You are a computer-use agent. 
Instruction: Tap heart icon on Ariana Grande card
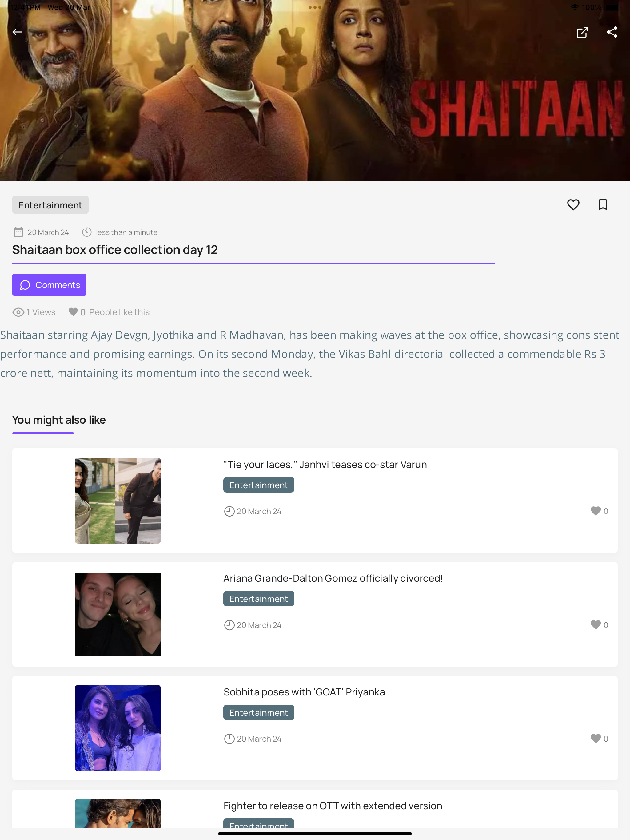point(596,625)
